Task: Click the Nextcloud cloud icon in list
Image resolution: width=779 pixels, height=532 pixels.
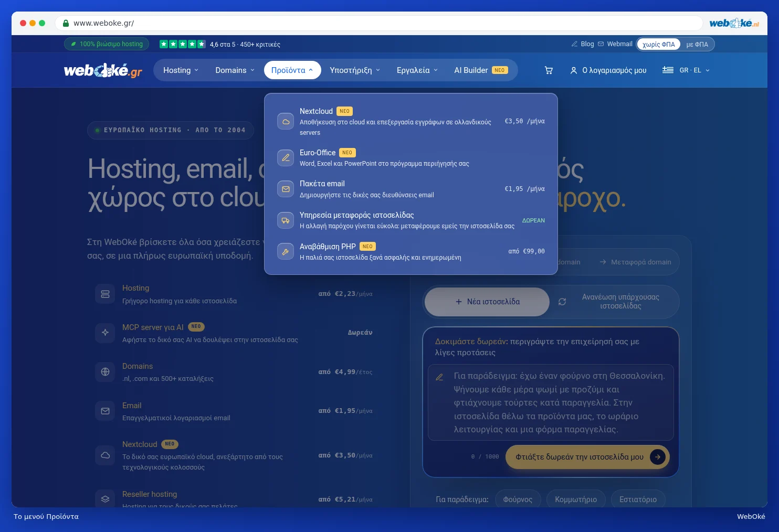Action: [x=105, y=455]
